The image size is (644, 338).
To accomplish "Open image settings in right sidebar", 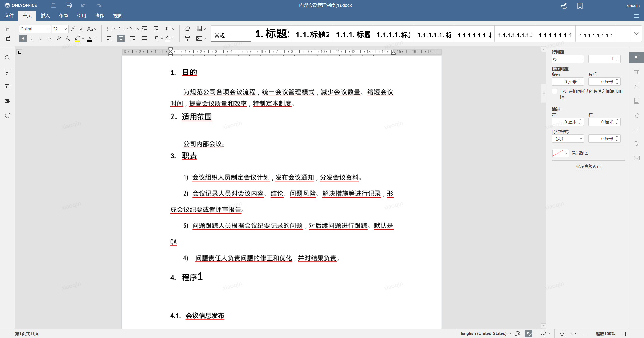I will pyautogui.click(x=637, y=86).
